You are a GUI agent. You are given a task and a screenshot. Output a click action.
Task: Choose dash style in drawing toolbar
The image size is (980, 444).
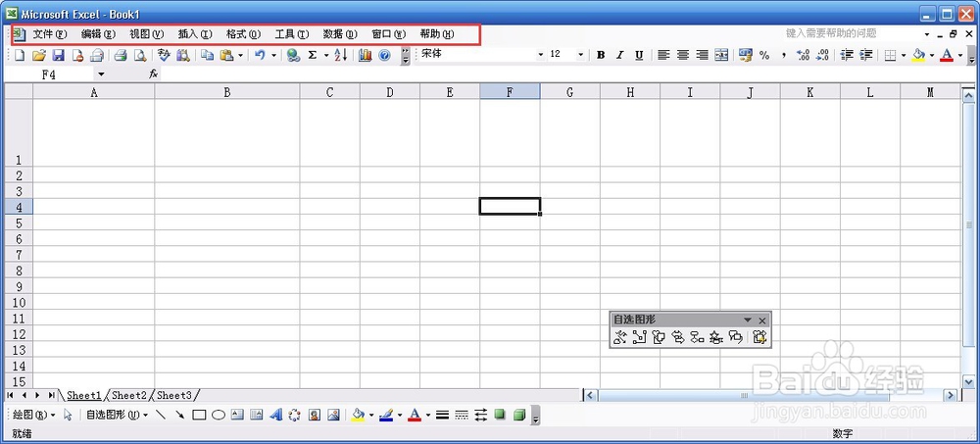(462, 415)
